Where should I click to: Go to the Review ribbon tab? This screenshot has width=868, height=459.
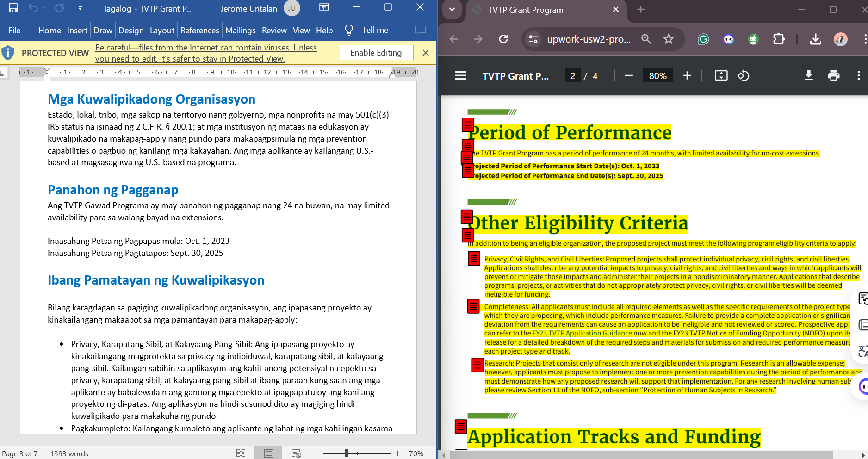click(274, 30)
